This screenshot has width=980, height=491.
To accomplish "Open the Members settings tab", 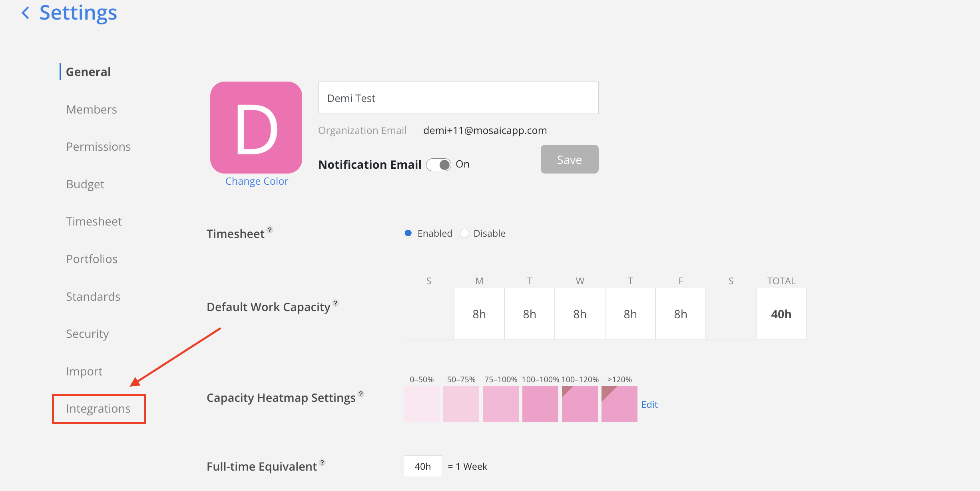I will pyautogui.click(x=92, y=110).
